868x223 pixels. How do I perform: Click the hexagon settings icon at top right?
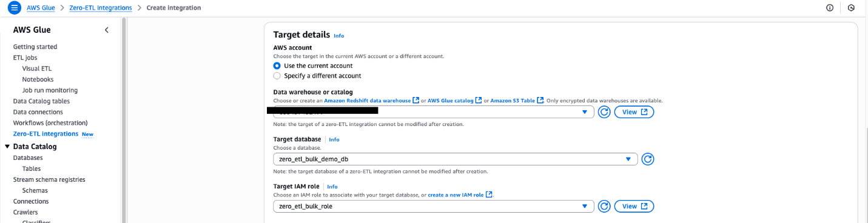click(851, 8)
